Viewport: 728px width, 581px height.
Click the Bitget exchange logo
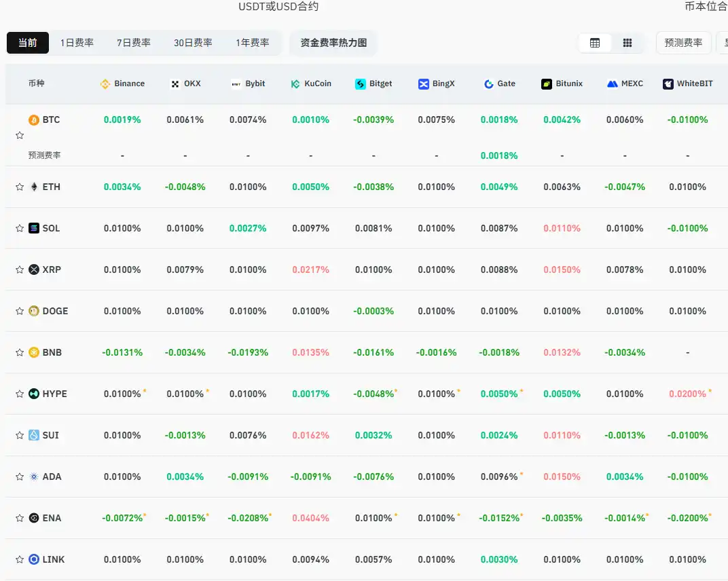(361, 84)
